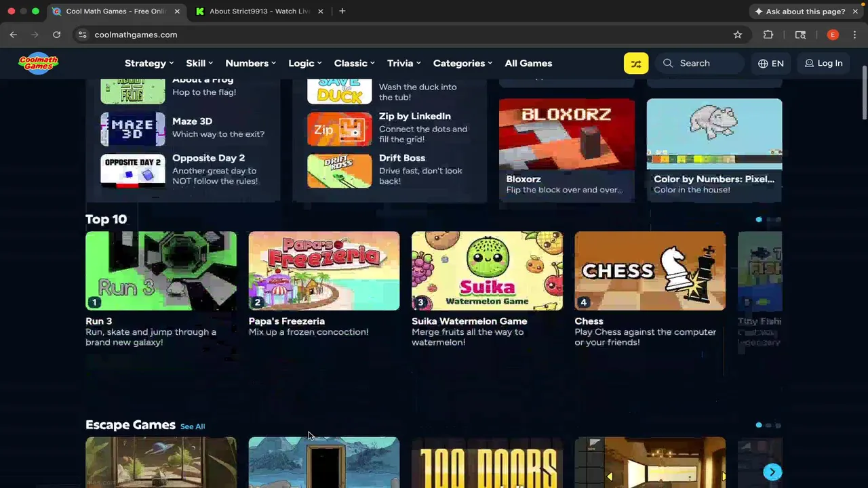Select the first Escape Games carousel dot

point(759,426)
